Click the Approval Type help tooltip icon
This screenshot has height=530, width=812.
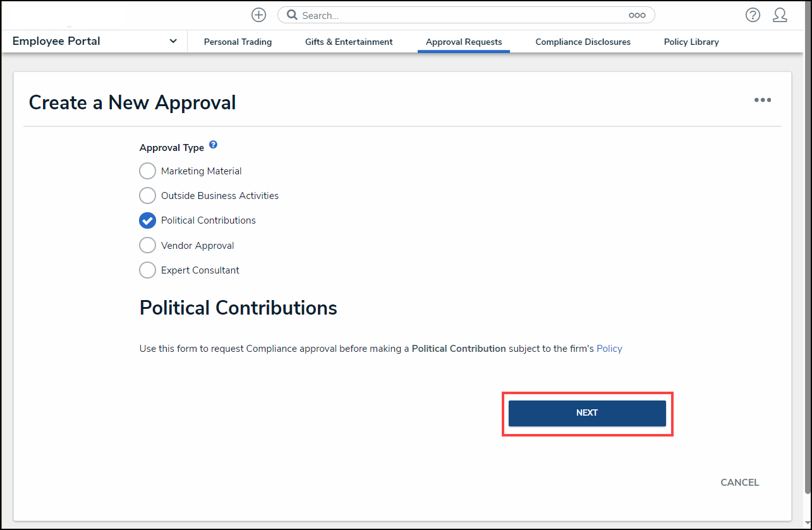point(213,145)
